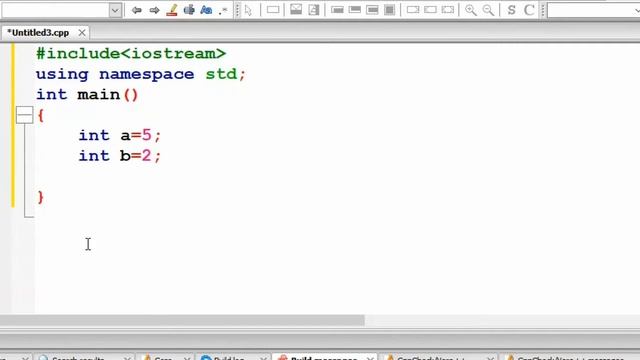The image size is (640, 360).
Task: Switch to the Build log tab
Action: (229, 358)
